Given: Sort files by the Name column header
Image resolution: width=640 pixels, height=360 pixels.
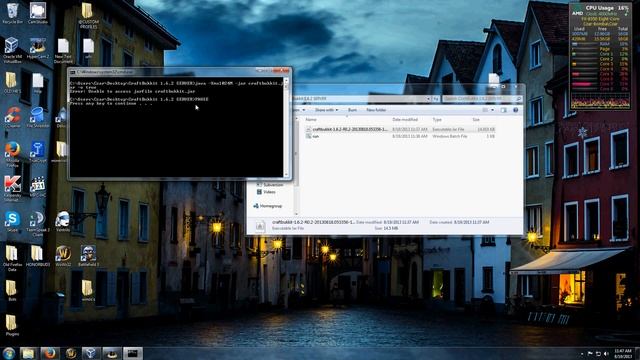Looking at the screenshot, I should point(311,120).
